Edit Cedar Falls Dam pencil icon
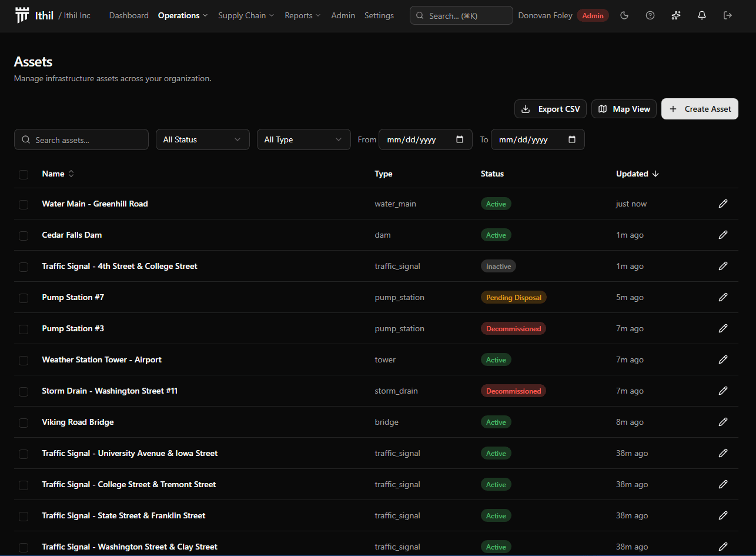 coord(723,235)
